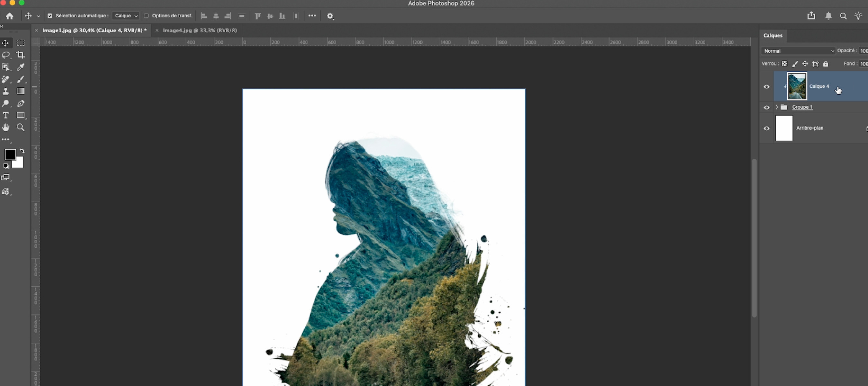This screenshot has height=386, width=868.
Task: Click the Share icon in options bar
Action: (811, 16)
